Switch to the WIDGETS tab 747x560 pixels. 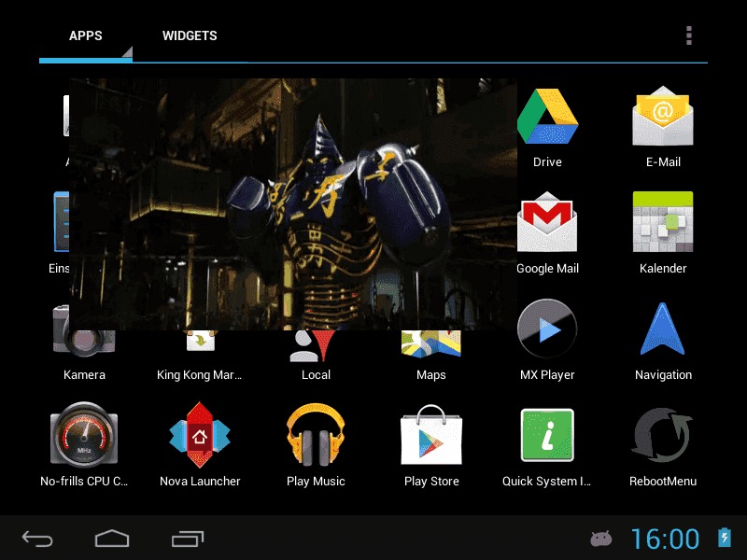(190, 35)
